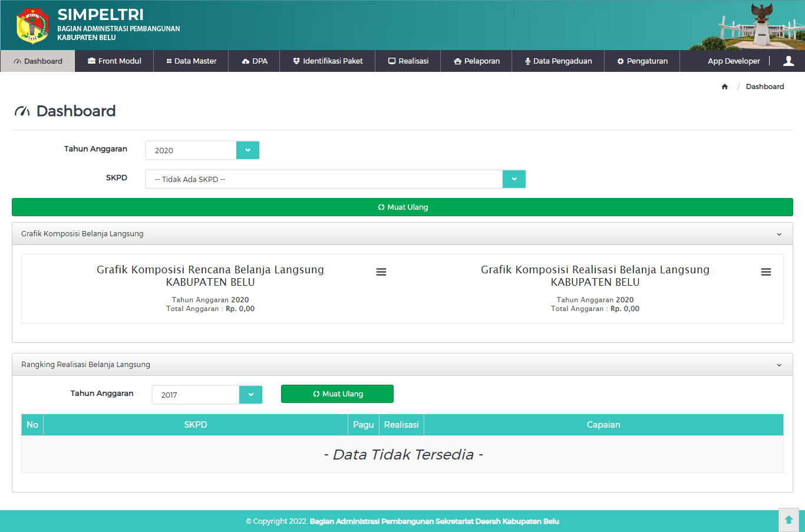The width and height of the screenshot is (805, 532).
Task: Collapse the Grafik Komposisi Belanja Langsung panel
Action: pos(779,234)
